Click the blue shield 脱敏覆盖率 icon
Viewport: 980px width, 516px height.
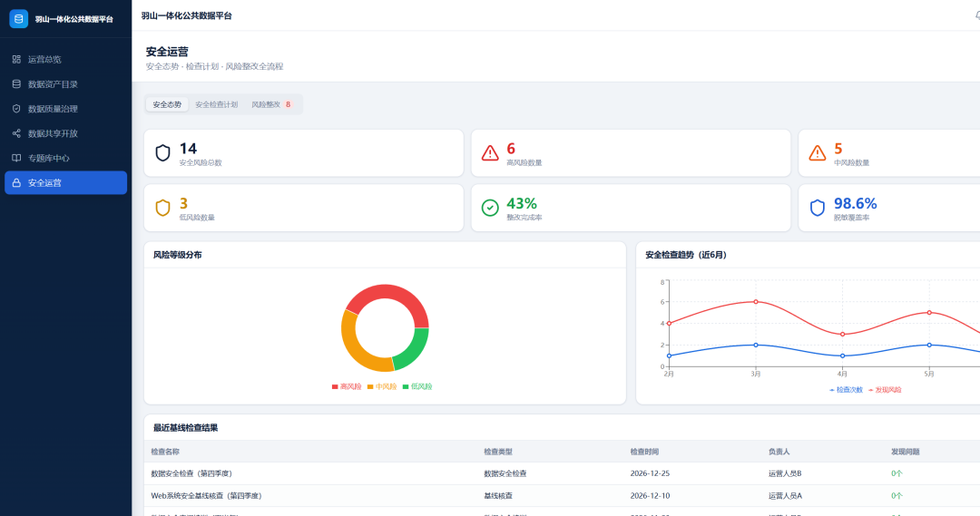(x=818, y=208)
